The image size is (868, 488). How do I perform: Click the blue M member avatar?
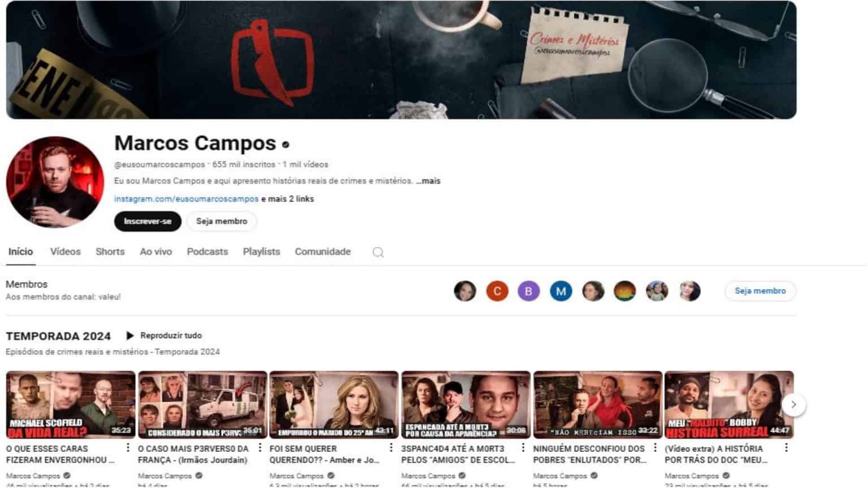click(x=561, y=291)
